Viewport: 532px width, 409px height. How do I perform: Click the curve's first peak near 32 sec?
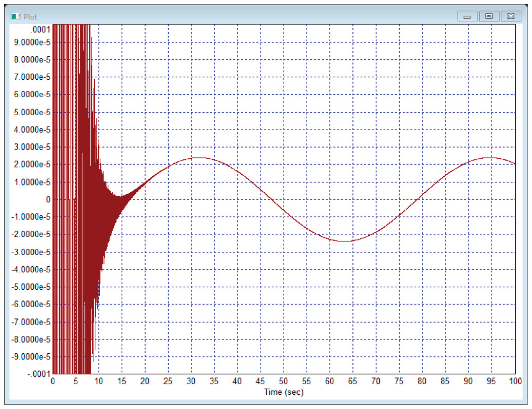(200, 158)
